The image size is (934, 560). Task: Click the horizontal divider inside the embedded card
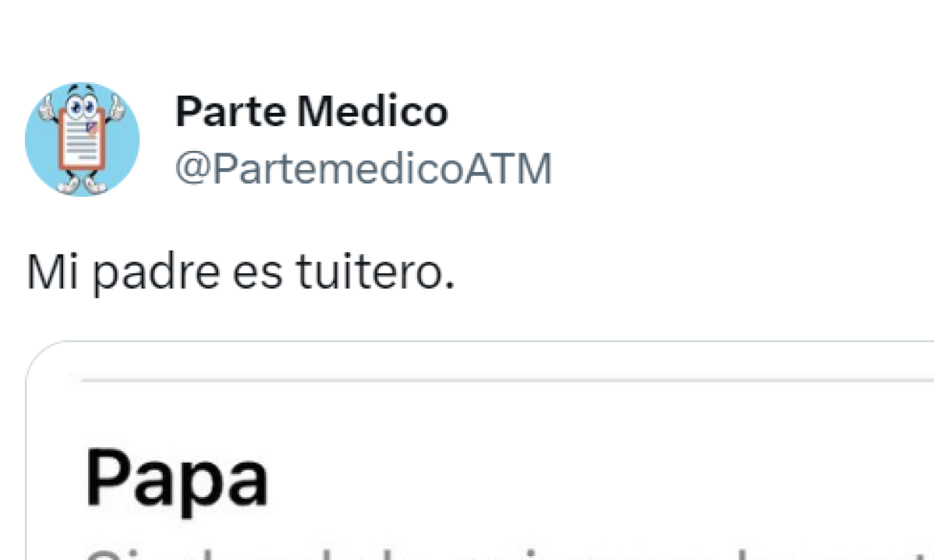(x=506, y=380)
